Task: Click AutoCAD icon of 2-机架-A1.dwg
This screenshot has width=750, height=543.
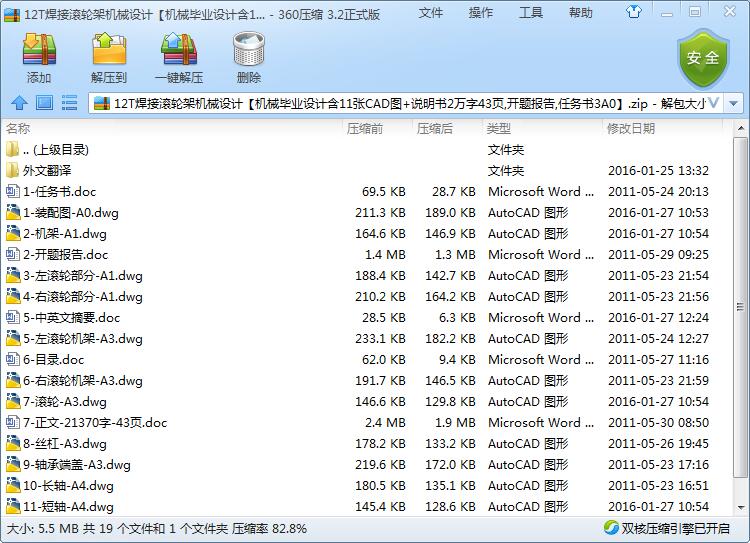Action: [x=12, y=233]
